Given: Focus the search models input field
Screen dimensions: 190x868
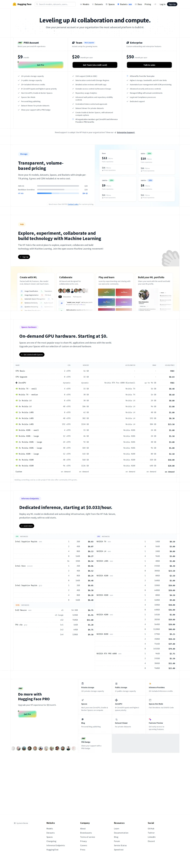Looking at the screenshot, I should coord(55,4).
